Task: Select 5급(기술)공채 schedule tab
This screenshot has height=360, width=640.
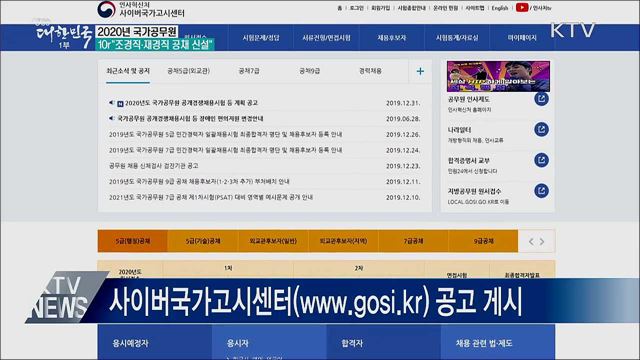Action: tap(203, 241)
